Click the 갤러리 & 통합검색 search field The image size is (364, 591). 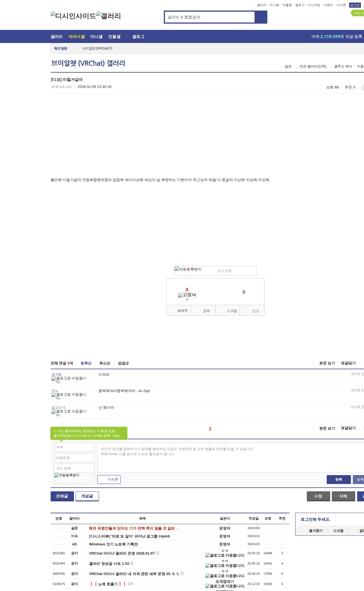tap(210, 17)
